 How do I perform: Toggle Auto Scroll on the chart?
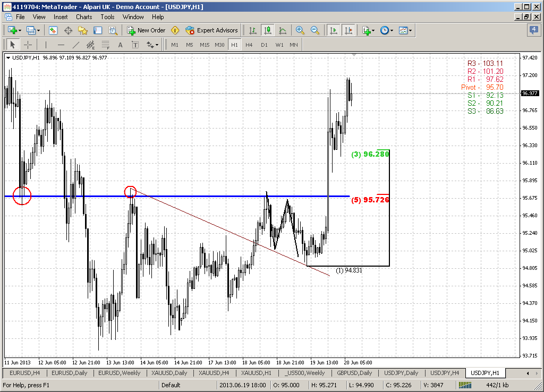pyautogui.click(x=333, y=30)
